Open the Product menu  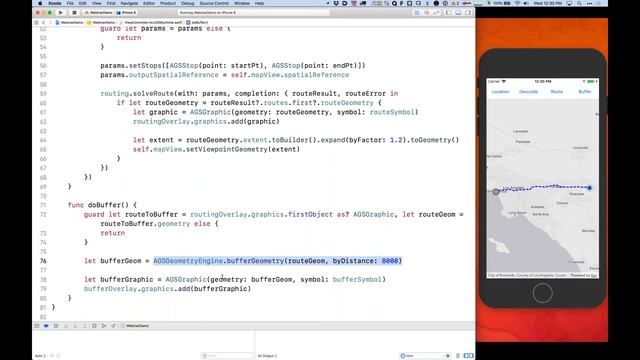[x=168, y=3]
